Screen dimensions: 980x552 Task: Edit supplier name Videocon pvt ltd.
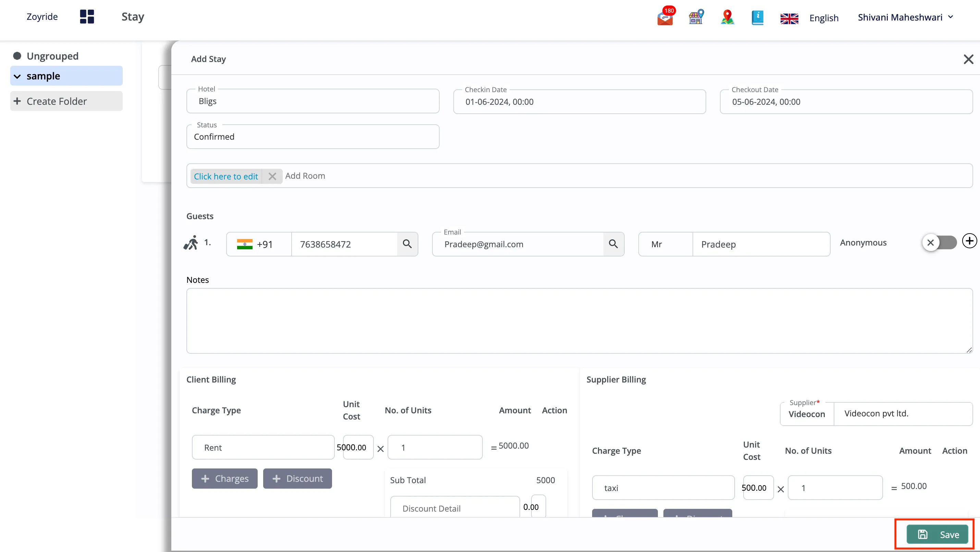[903, 414]
